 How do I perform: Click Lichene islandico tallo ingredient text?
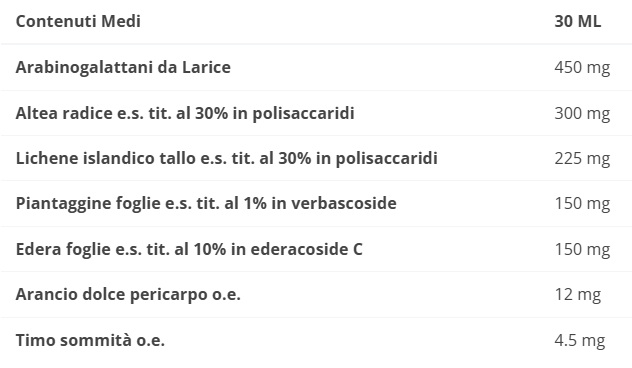point(227,158)
